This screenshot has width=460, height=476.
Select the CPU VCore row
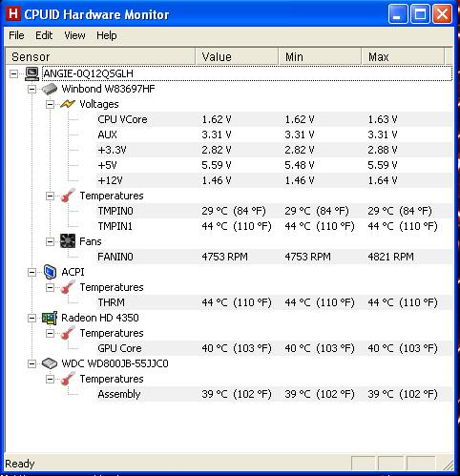[274, 119]
